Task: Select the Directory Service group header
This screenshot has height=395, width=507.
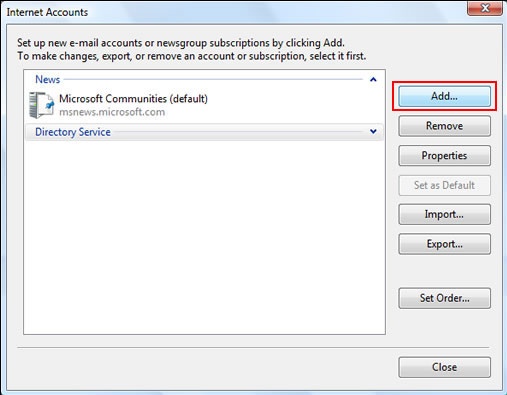Action: [x=204, y=132]
